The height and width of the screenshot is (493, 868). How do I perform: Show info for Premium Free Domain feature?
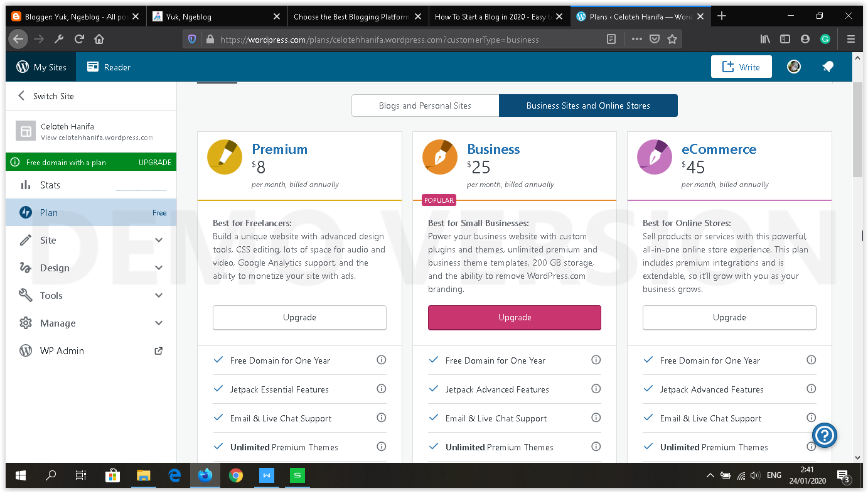pos(381,360)
